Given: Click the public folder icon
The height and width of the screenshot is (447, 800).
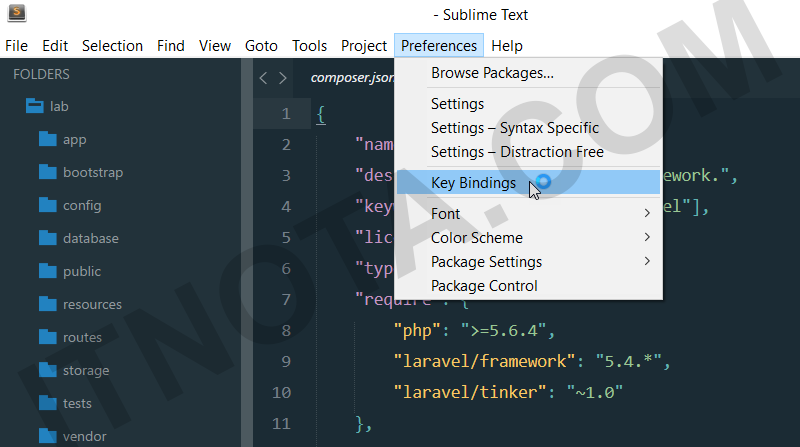Looking at the screenshot, I should coord(47,271).
